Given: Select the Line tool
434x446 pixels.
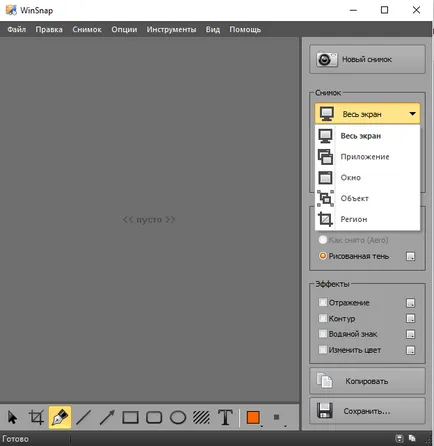Looking at the screenshot, I should pos(83,417).
